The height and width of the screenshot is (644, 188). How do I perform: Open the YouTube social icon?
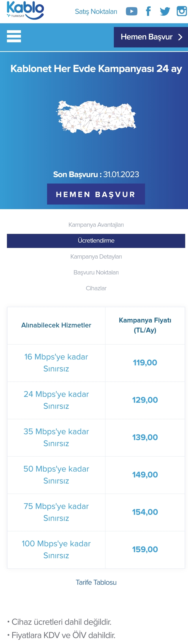131,11
